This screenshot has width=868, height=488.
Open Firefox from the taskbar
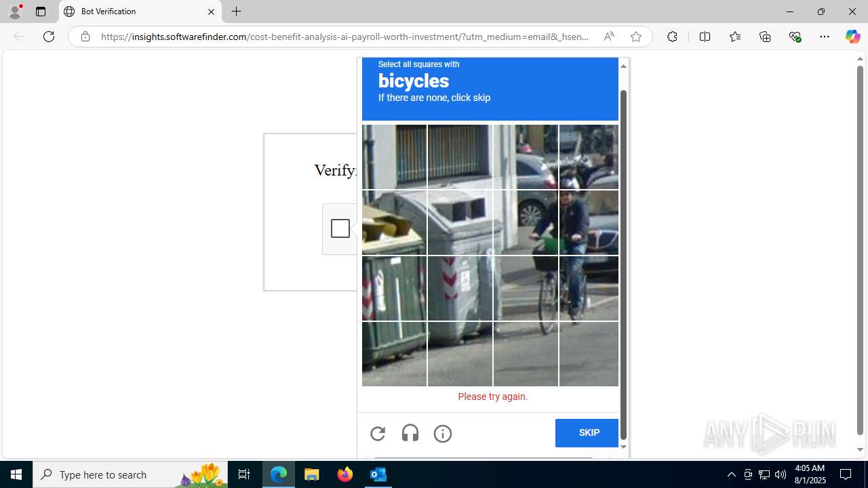pos(345,474)
